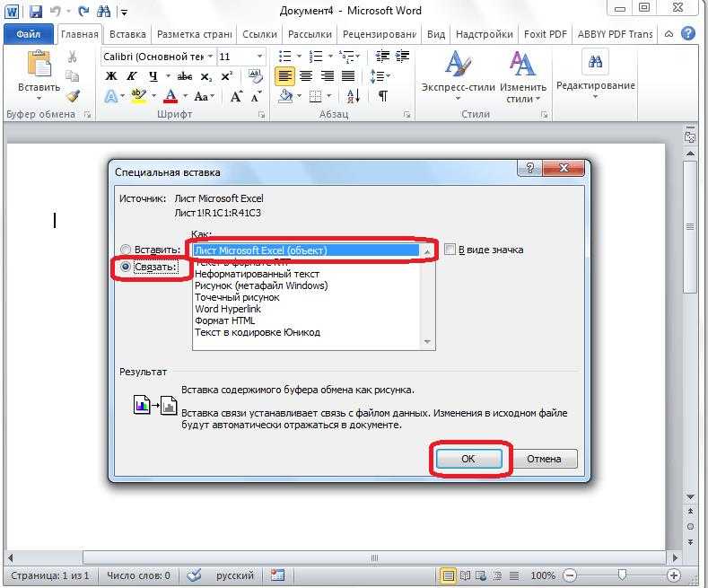Click the zoom slider handle
The image size is (708, 588).
[x=622, y=575]
